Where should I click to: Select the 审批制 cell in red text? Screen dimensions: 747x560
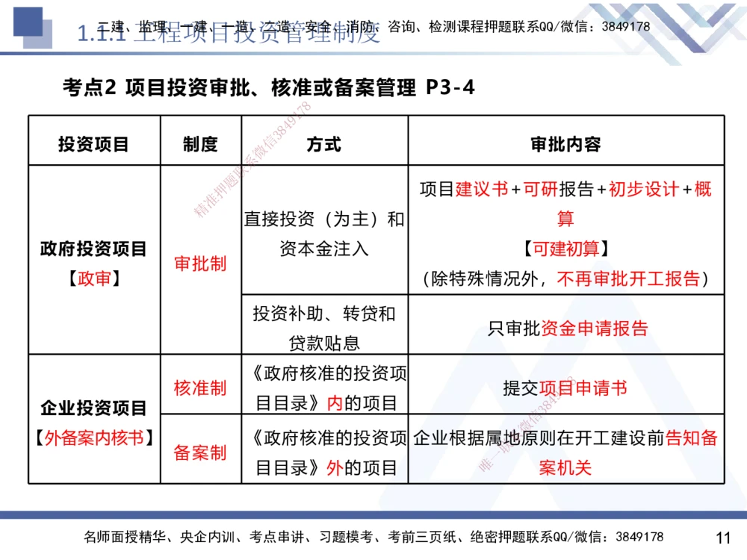point(199,264)
